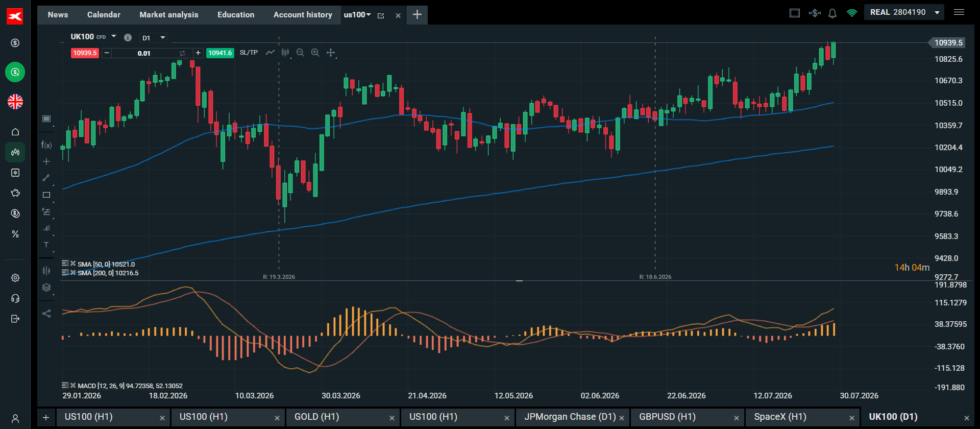Open the indicators f(x) tool
980x429 pixels.
coord(46,145)
